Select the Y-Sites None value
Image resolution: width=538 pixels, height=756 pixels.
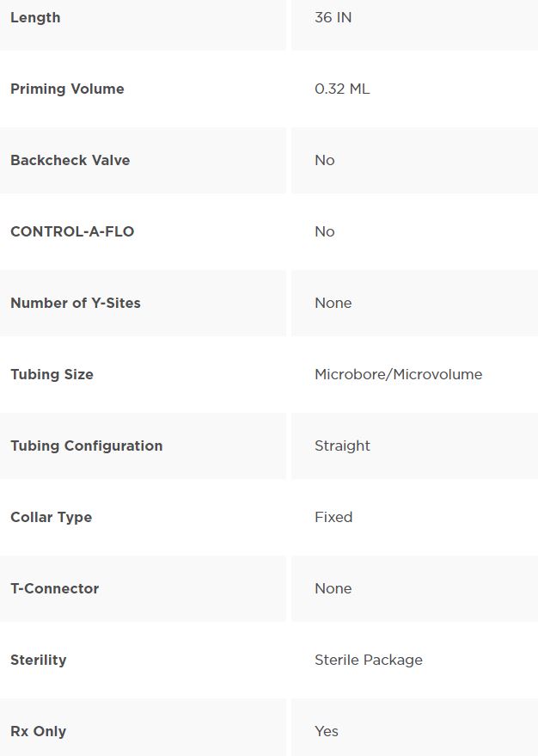pos(333,303)
